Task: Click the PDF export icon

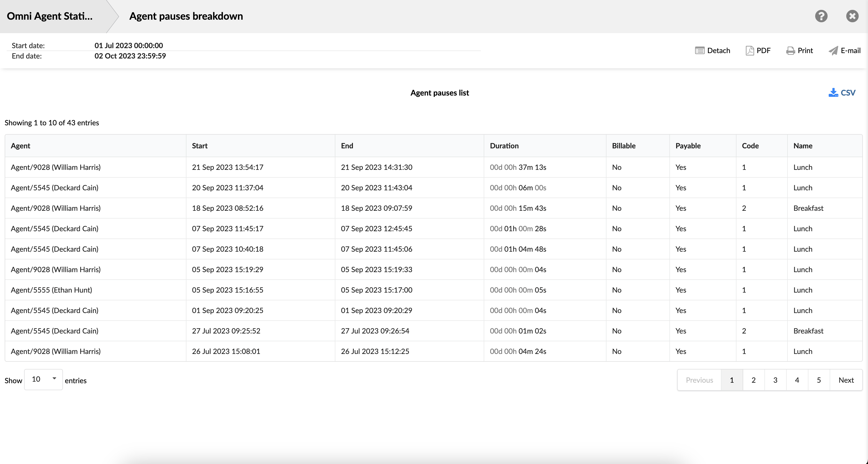Action: [750, 50]
